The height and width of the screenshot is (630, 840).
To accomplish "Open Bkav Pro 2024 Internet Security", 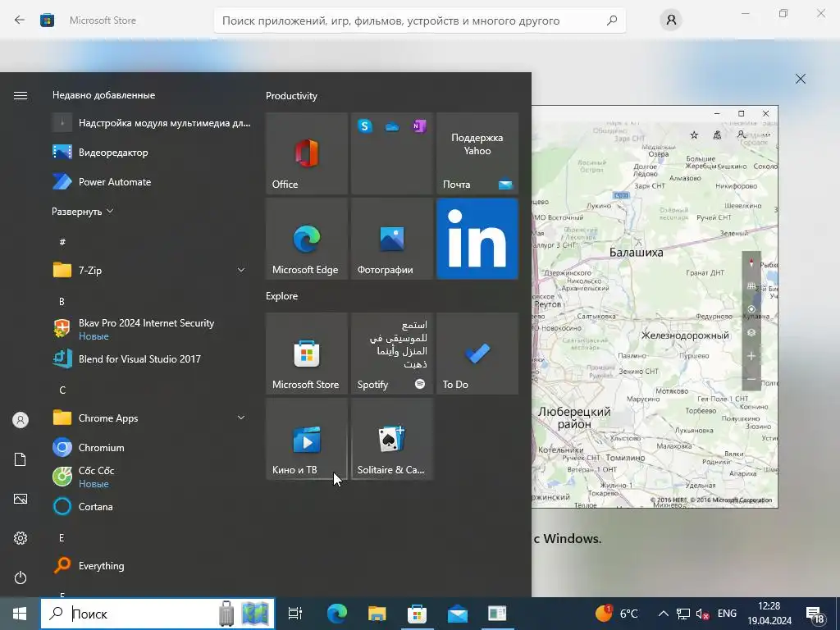I will (151, 329).
